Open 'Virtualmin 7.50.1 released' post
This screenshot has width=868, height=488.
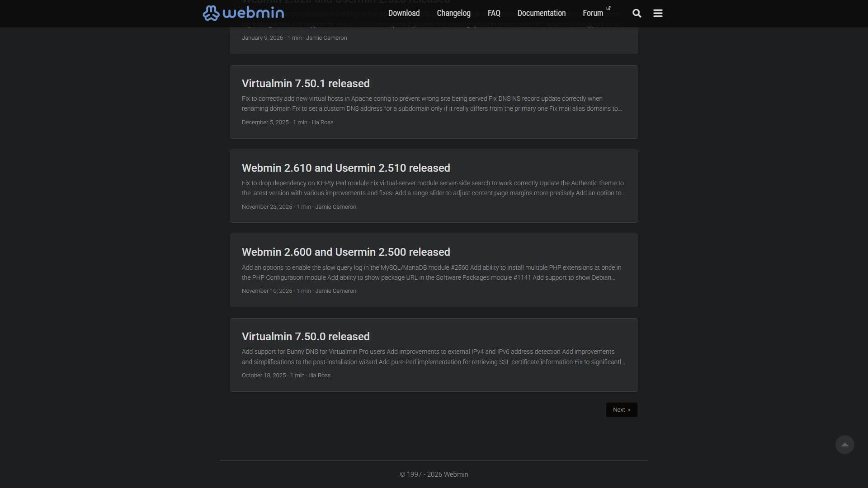coord(306,84)
